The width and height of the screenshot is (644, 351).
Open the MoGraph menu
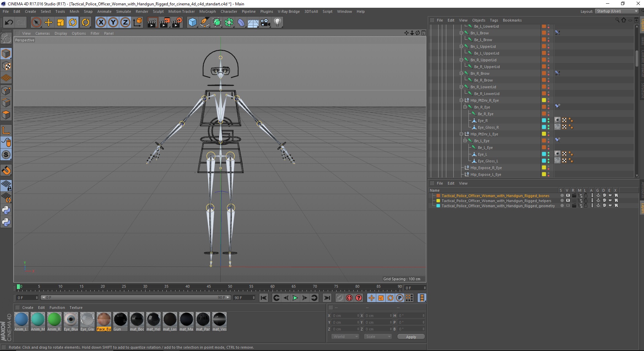coord(207,11)
